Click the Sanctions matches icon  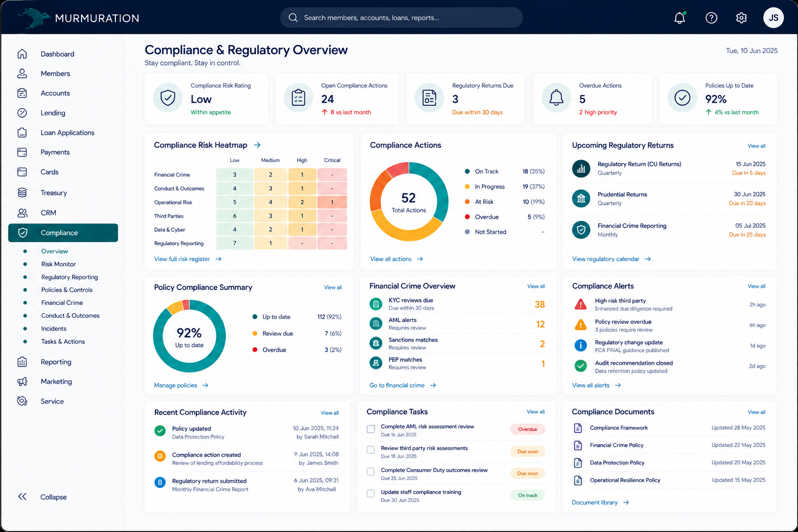376,343
